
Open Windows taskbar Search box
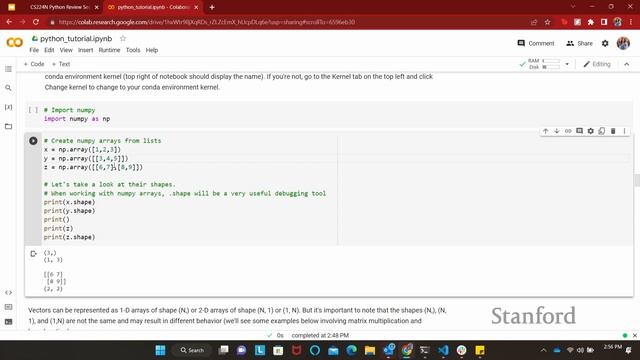pos(192,350)
